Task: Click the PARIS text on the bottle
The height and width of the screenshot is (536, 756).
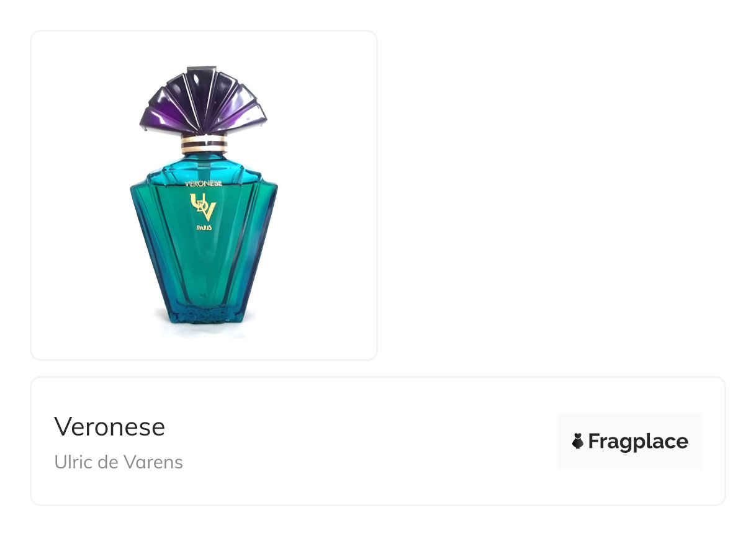Action: 203,228
